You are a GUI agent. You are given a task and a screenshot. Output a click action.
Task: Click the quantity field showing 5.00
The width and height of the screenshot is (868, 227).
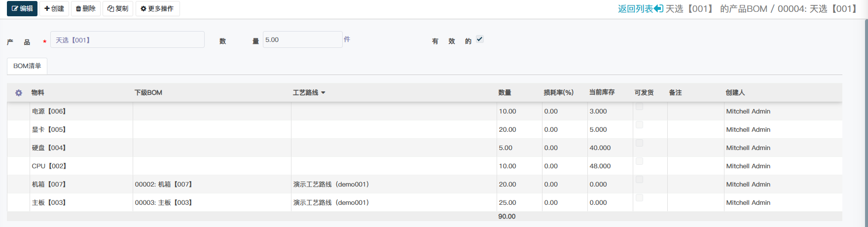pos(302,40)
